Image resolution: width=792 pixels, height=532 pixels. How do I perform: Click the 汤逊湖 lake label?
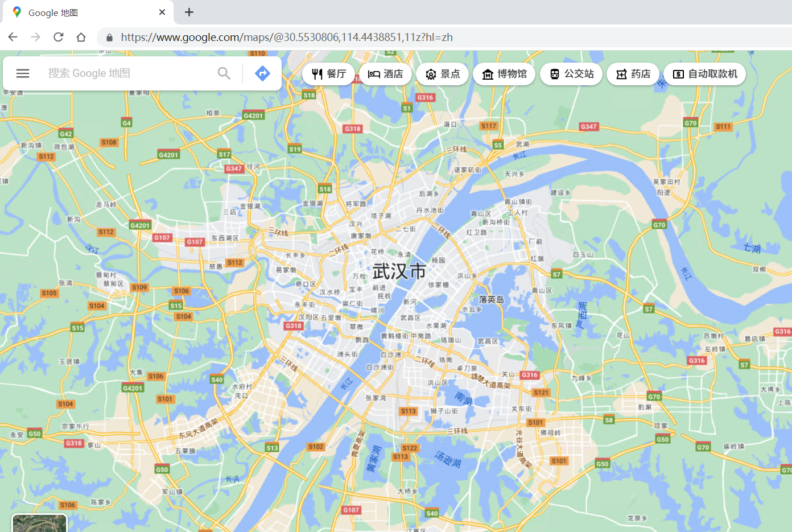(x=447, y=459)
